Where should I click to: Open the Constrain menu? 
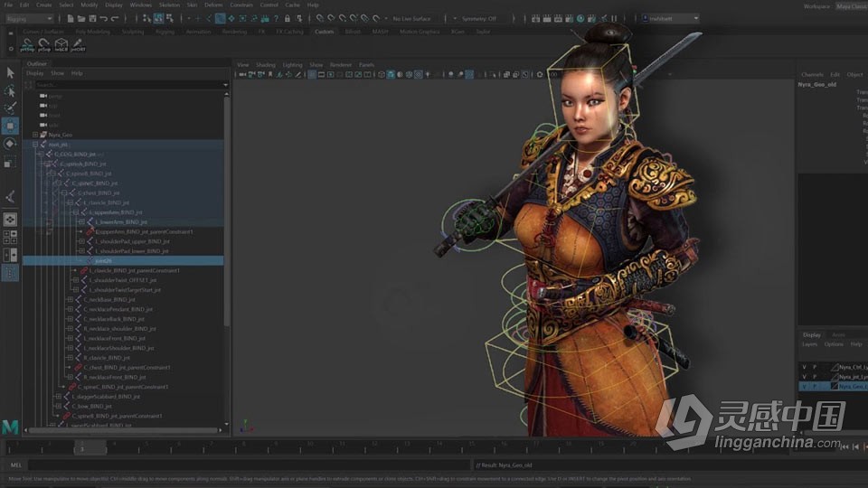241,5
